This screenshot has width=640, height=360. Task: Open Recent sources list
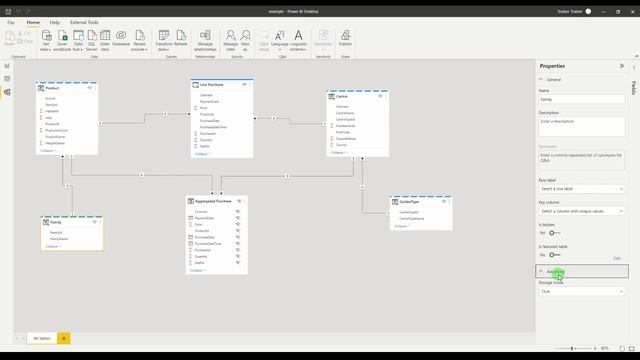(x=140, y=41)
